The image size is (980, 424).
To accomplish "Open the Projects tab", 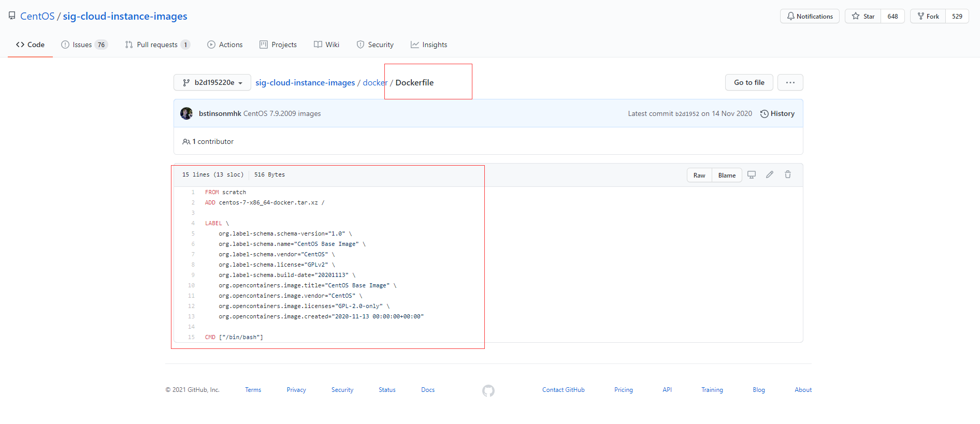I will (x=278, y=45).
